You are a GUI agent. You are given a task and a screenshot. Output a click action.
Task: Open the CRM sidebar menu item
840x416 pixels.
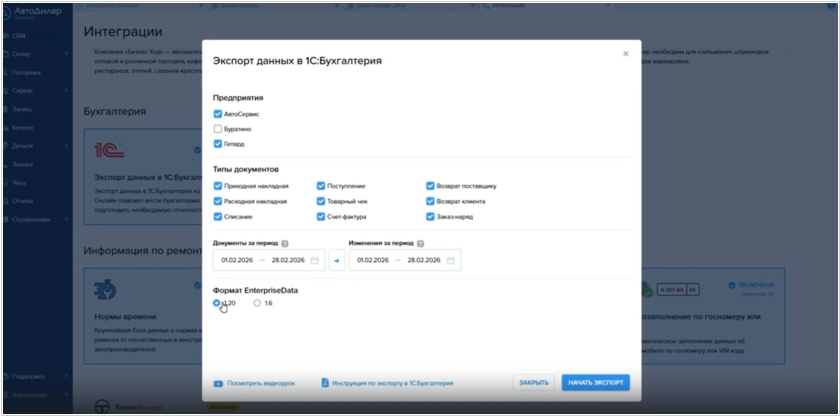20,35
